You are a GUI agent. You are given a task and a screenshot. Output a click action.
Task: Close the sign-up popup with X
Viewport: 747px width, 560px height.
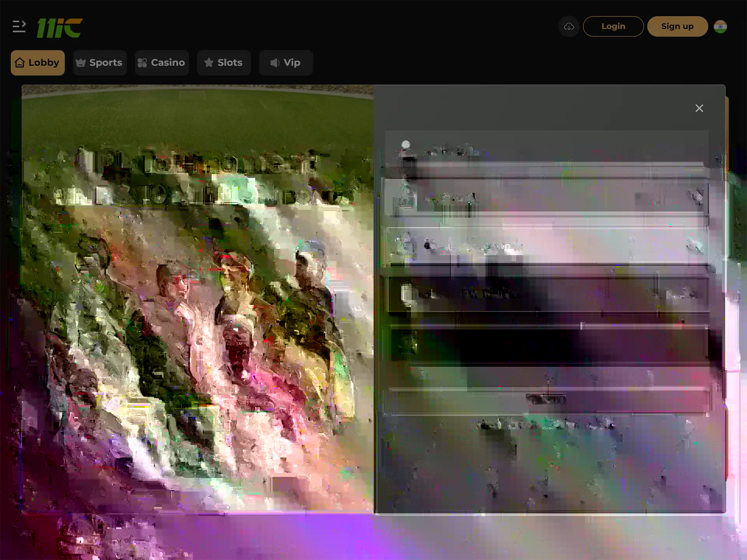[x=699, y=108]
